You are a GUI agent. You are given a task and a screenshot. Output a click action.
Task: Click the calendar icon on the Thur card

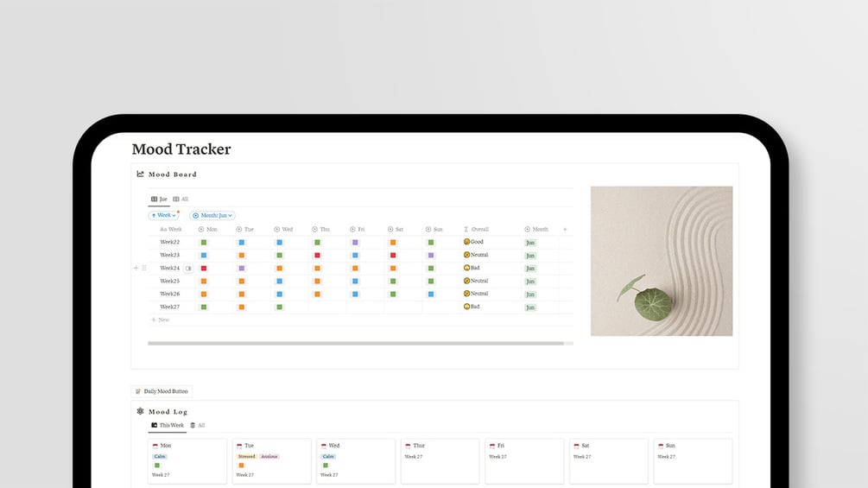click(x=408, y=446)
